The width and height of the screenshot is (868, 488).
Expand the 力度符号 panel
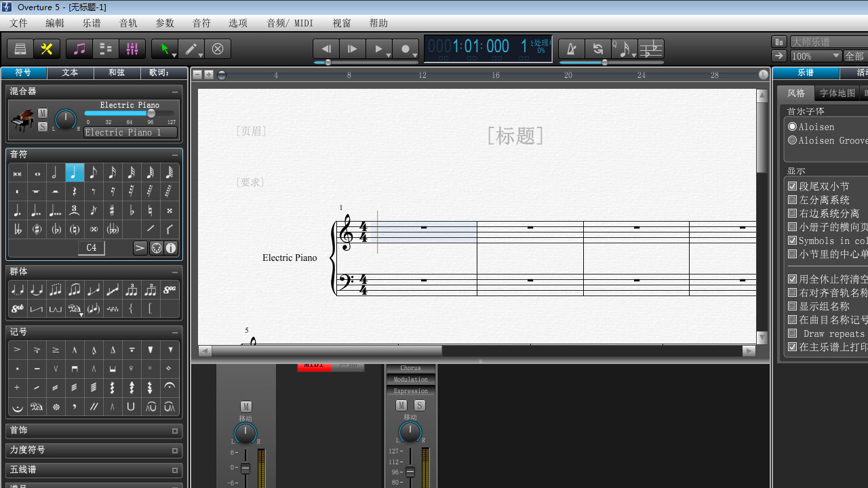(x=174, y=451)
